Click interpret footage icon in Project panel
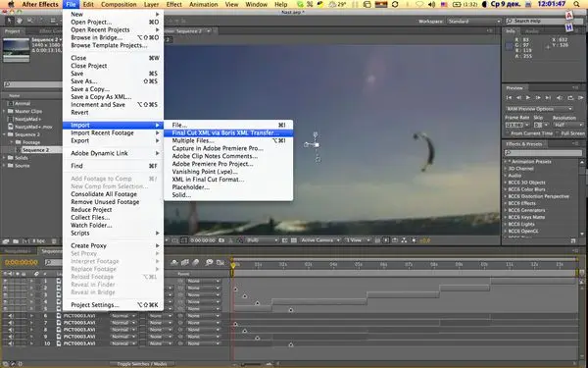 coord(6,241)
